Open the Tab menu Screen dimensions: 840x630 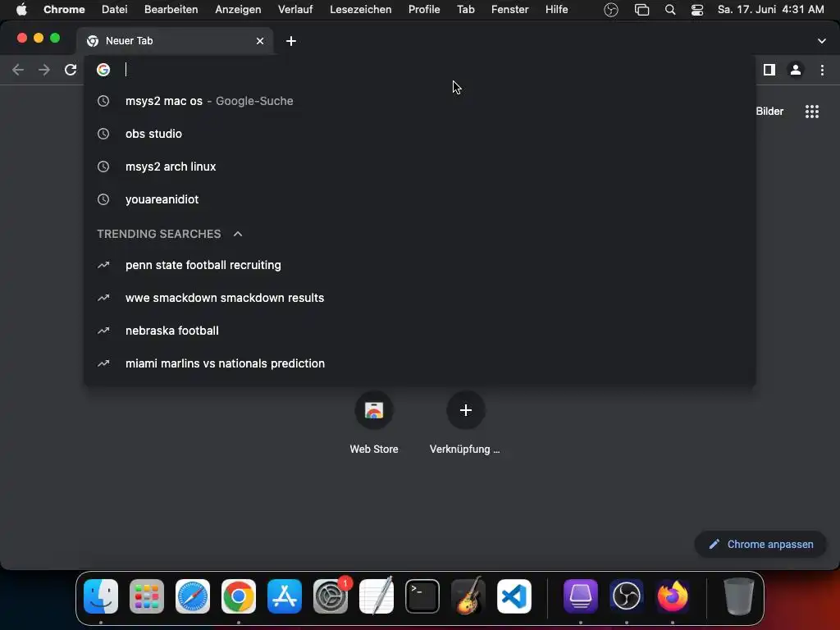pos(466,9)
